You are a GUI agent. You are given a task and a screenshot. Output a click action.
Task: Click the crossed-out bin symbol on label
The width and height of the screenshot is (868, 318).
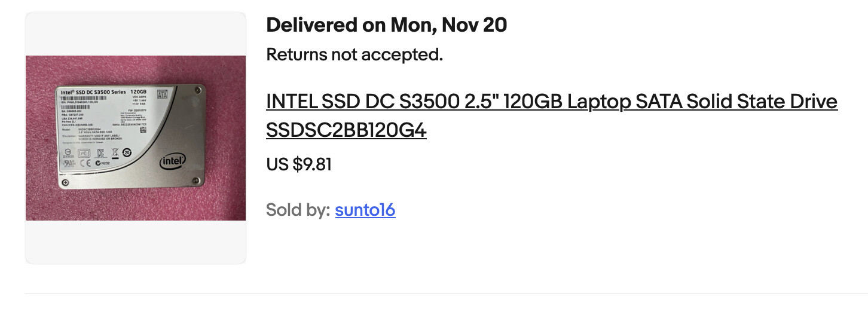point(114,153)
